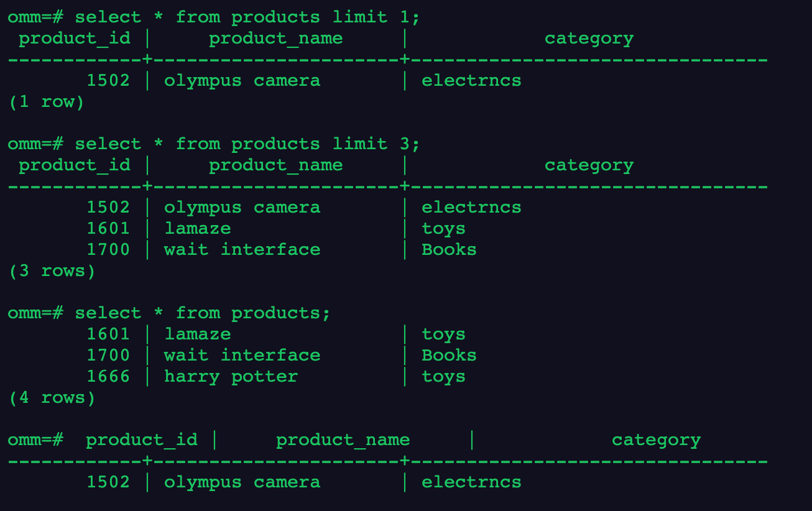The image size is (812, 511).
Task: Click product id 1666
Action: coord(108,377)
